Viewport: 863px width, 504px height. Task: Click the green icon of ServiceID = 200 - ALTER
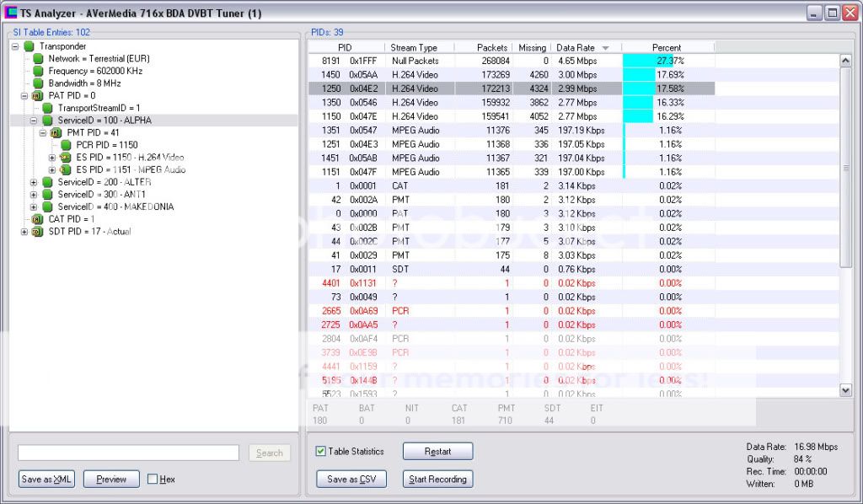pyautogui.click(x=47, y=182)
